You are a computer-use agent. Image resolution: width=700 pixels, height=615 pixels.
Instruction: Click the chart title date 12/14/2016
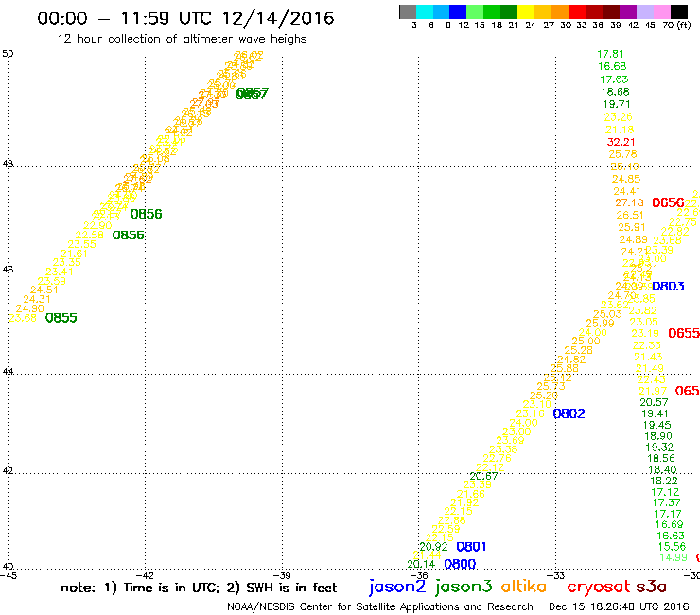(278, 18)
